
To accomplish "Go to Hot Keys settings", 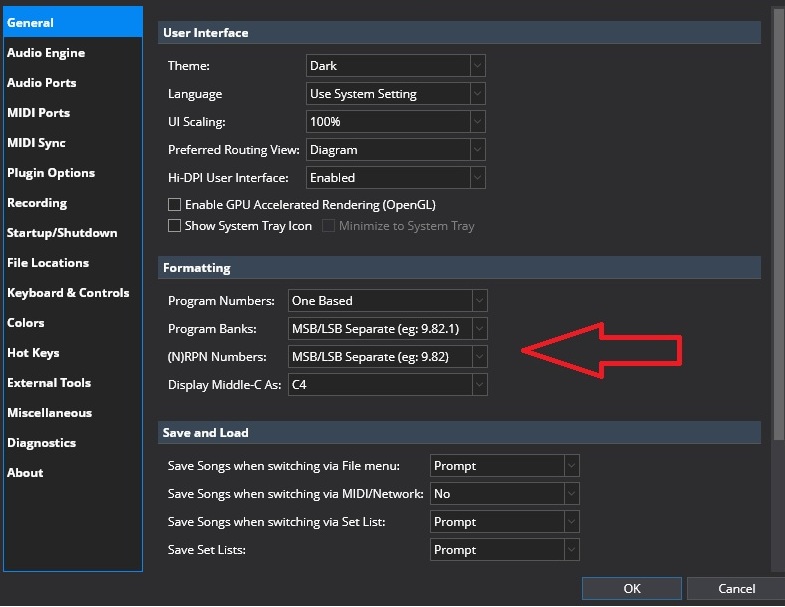I will tap(33, 353).
